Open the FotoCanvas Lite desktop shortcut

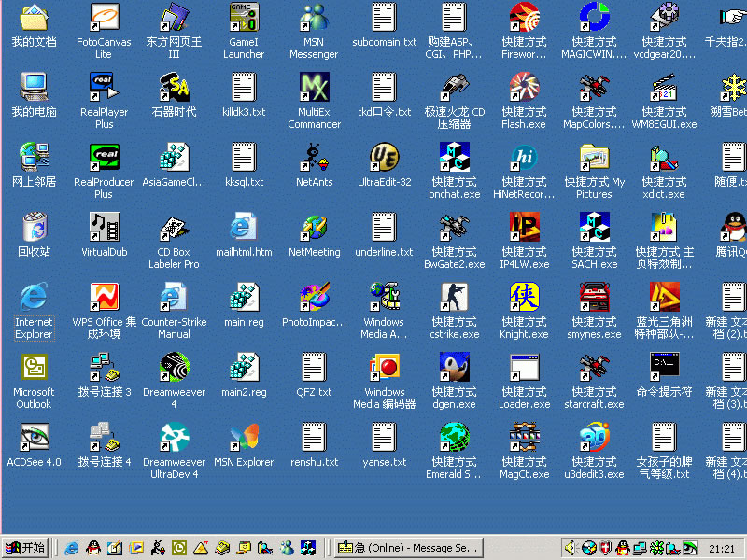pyautogui.click(x=104, y=18)
